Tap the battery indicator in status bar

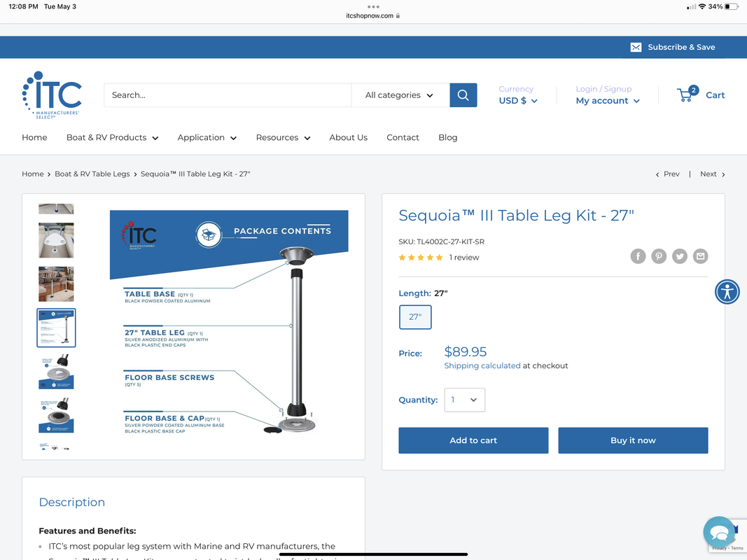[x=732, y=7]
